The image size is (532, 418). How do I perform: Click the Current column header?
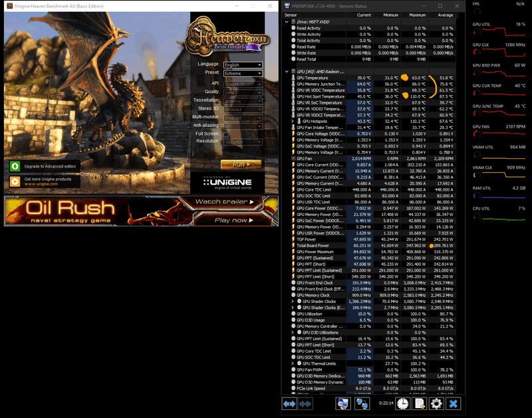coord(360,15)
